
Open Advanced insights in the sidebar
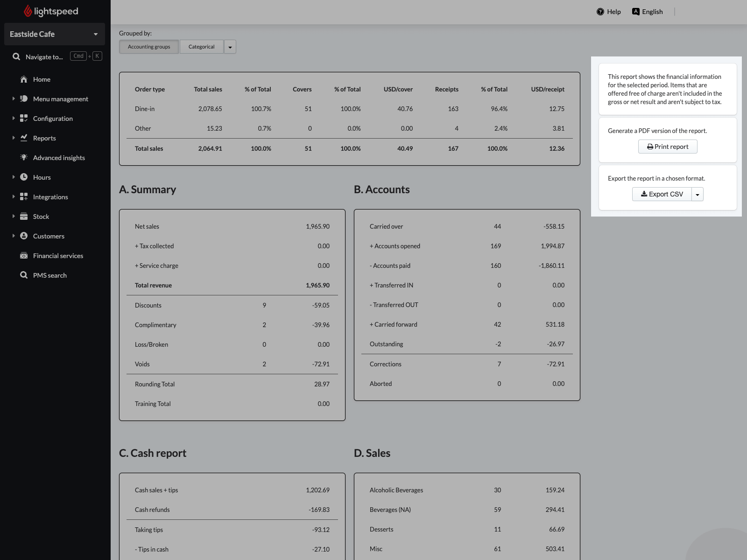click(59, 158)
